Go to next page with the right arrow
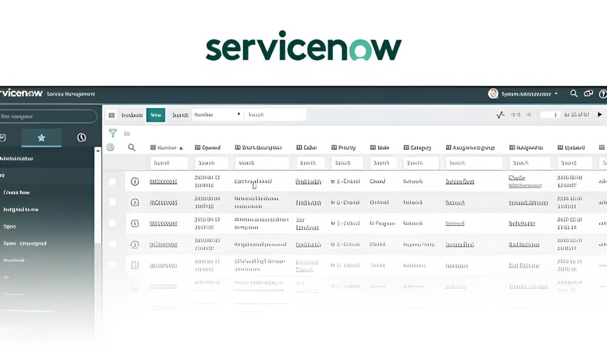The image size is (607, 364). 600,115
